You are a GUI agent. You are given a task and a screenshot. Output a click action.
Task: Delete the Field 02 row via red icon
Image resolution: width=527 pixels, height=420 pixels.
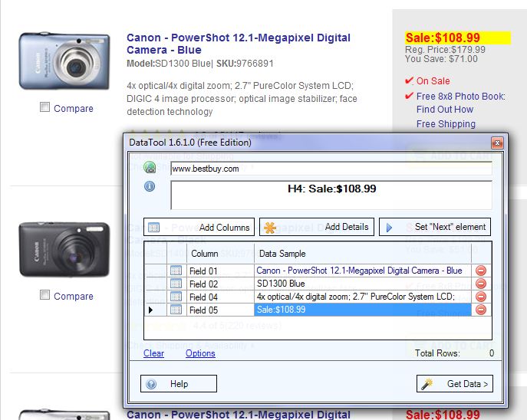pyautogui.click(x=481, y=284)
